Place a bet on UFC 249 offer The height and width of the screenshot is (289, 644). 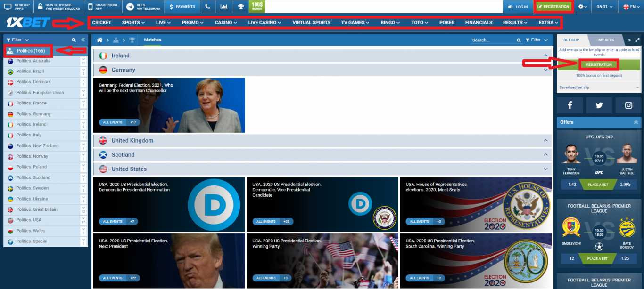(x=599, y=185)
